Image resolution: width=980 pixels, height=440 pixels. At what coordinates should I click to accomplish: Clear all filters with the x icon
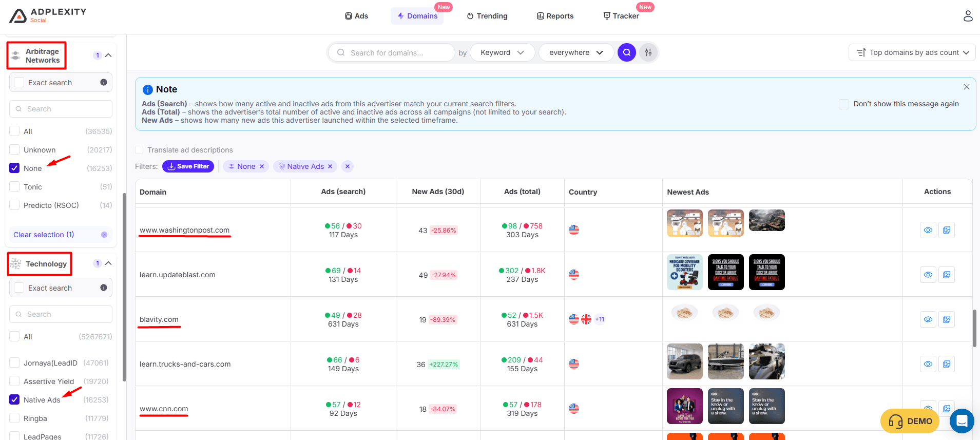348,166
